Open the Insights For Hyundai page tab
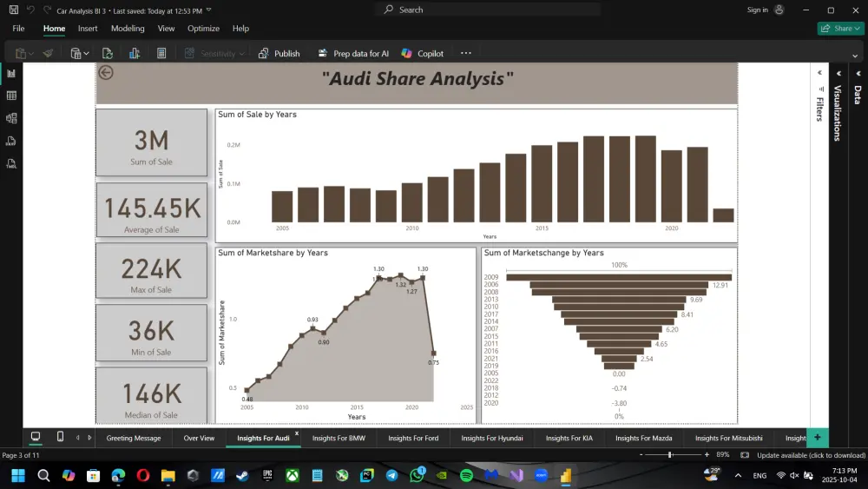Viewport: 868px width, 489px height. [491, 438]
